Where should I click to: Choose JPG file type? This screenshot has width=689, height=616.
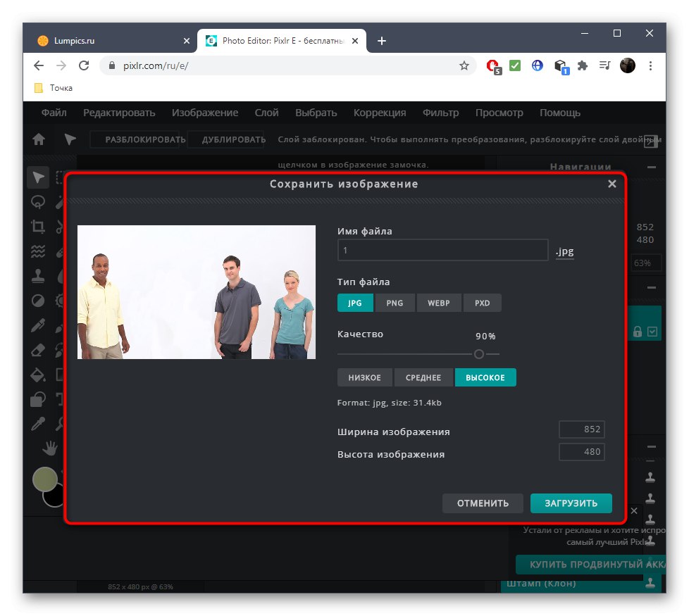355,303
